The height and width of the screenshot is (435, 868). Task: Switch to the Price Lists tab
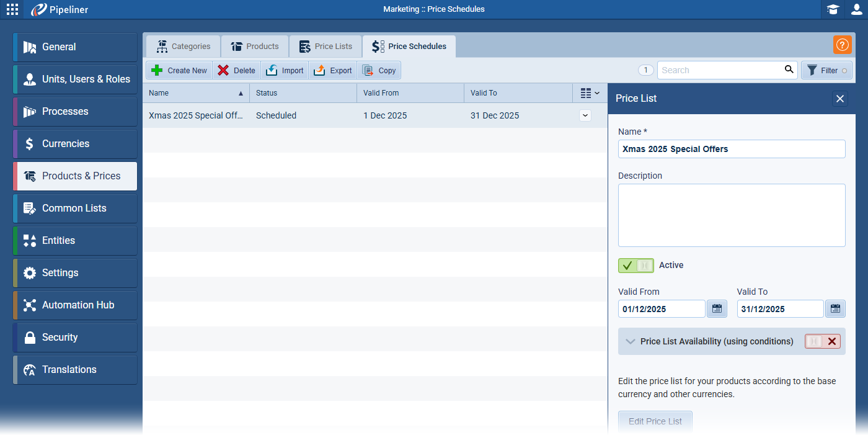325,47
